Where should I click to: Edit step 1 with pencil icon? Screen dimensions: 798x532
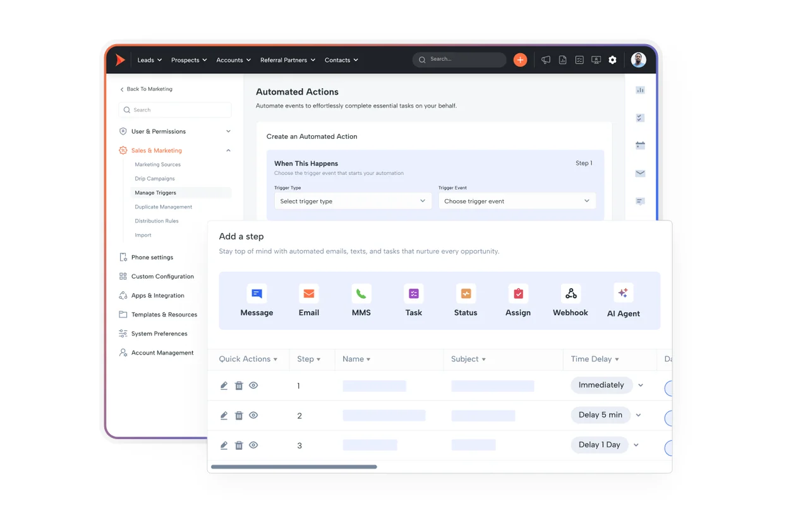[224, 385]
